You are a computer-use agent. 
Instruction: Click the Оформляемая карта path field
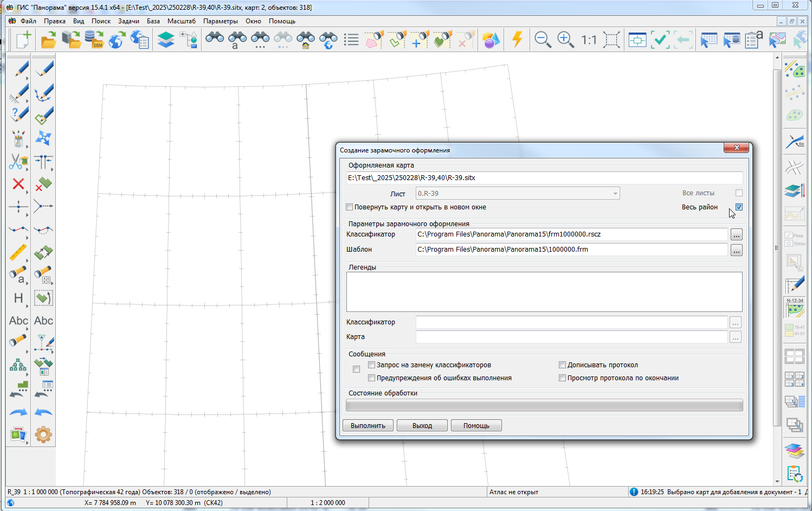544,178
